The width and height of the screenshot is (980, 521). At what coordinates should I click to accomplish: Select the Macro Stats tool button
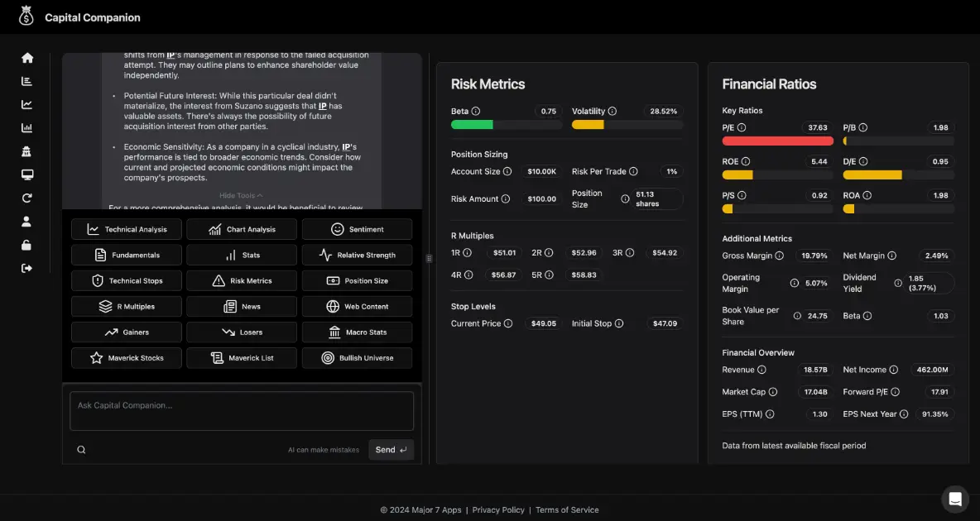click(357, 332)
